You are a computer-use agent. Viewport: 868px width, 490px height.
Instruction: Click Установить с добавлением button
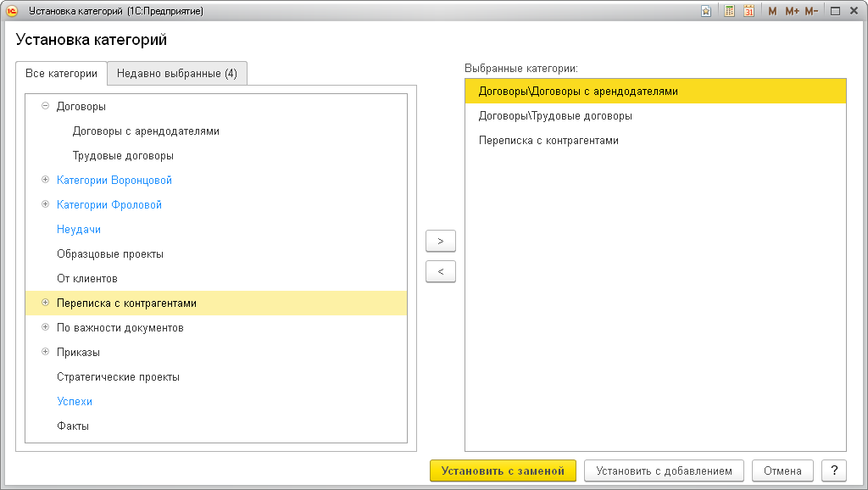pos(664,471)
